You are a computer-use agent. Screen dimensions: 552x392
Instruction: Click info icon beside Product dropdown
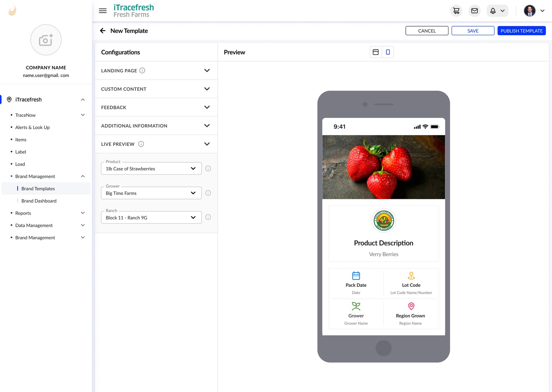pyautogui.click(x=208, y=169)
